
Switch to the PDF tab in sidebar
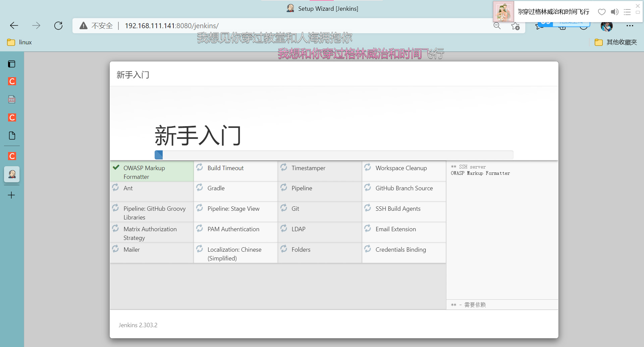[12, 99]
